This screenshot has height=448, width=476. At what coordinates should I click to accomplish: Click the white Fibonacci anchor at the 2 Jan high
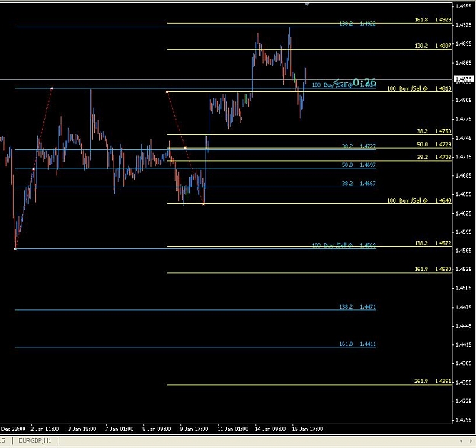52,88
